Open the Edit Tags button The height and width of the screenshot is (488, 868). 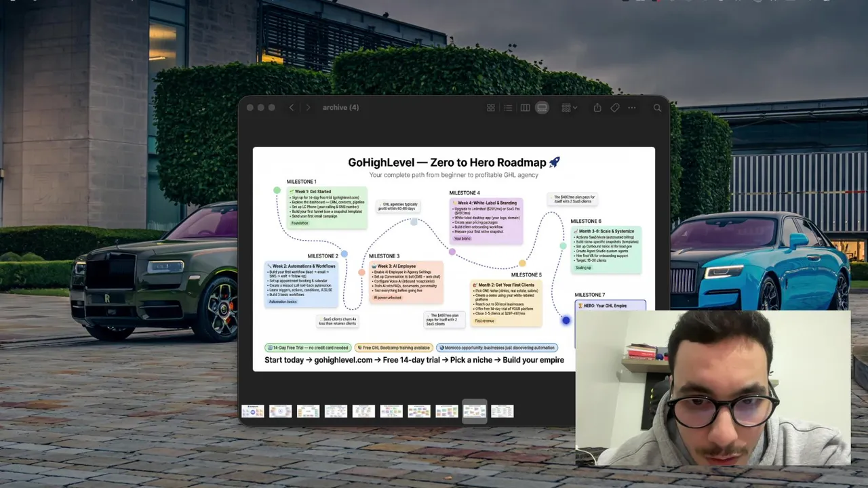click(x=615, y=108)
